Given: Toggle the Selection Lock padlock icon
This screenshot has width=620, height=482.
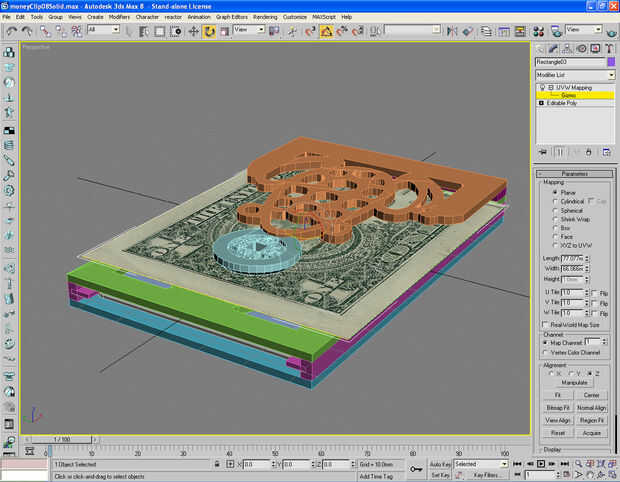Looking at the screenshot, I should (217, 464).
